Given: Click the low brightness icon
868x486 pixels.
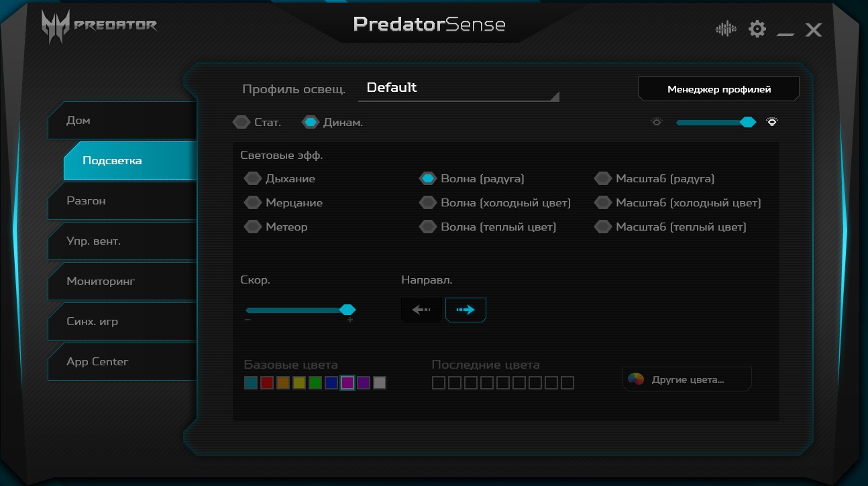Looking at the screenshot, I should (657, 122).
